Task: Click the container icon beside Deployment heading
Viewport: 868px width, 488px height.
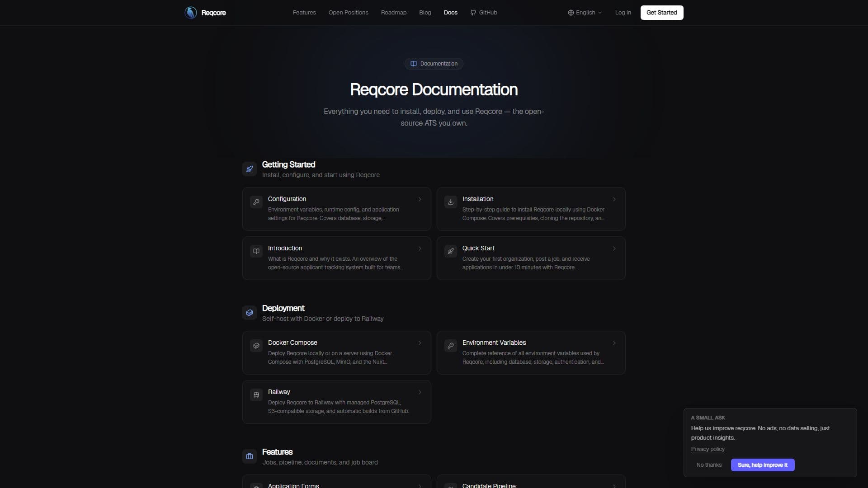Action: click(x=250, y=313)
